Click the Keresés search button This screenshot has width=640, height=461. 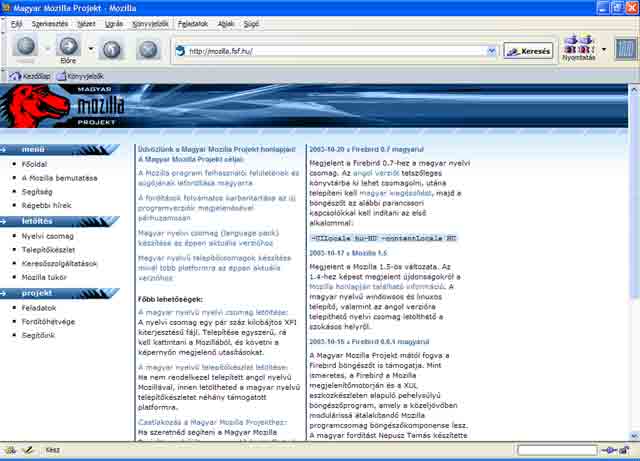click(x=529, y=51)
